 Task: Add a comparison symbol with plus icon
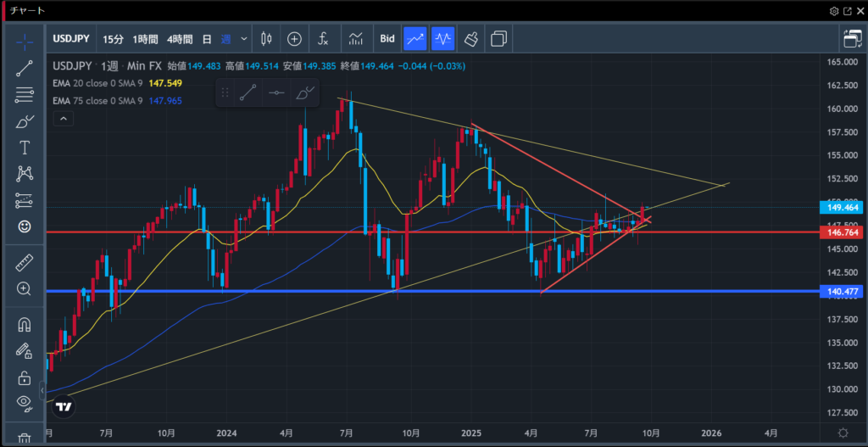[294, 39]
